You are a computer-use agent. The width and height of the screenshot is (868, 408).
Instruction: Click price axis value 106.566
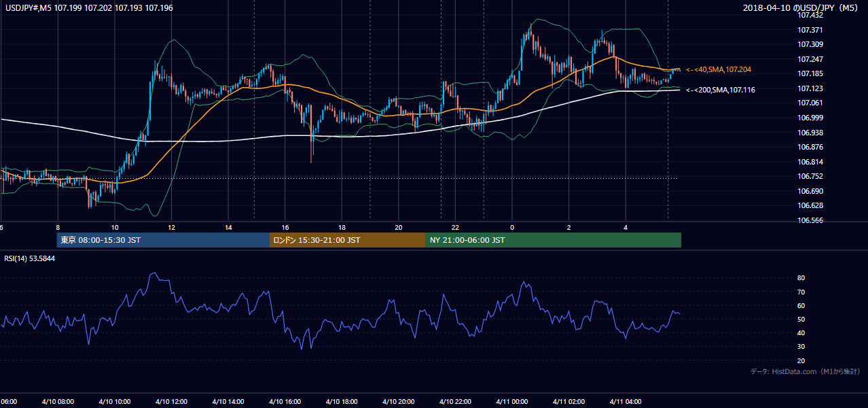[810, 220]
